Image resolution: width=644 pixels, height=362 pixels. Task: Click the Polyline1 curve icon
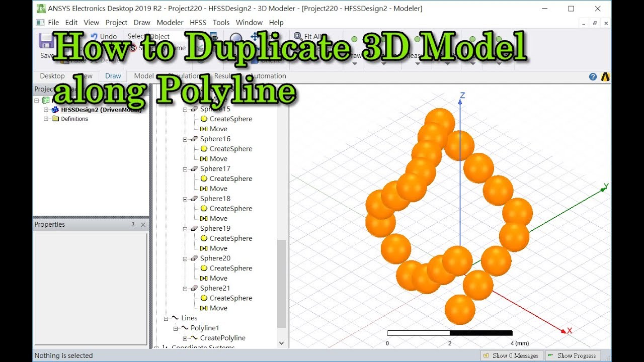(x=185, y=328)
